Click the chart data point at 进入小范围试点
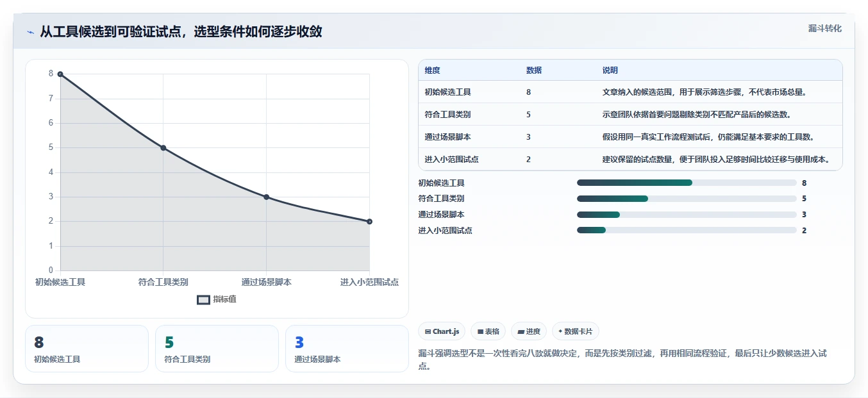 (x=369, y=222)
